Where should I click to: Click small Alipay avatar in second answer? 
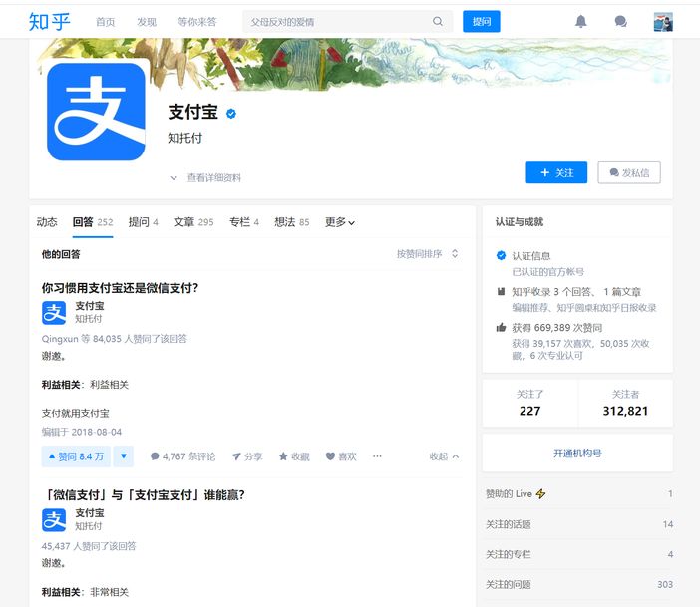[x=54, y=520]
